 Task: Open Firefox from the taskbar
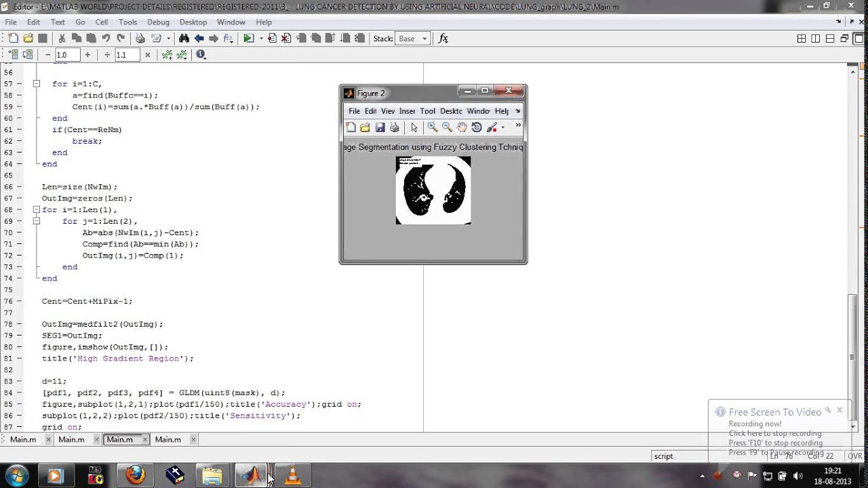click(x=135, y=475)
